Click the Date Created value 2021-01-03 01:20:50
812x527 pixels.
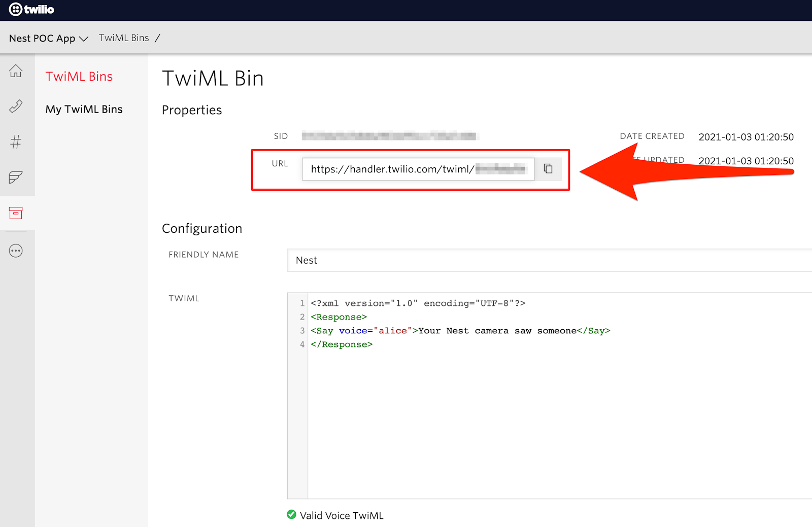coord(746,137)
